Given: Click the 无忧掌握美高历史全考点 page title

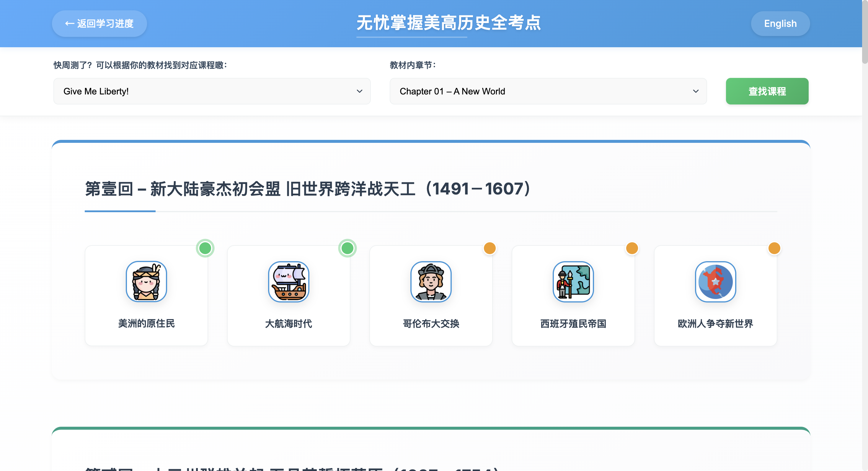Looking at the screenshot, I should [449, 23].
